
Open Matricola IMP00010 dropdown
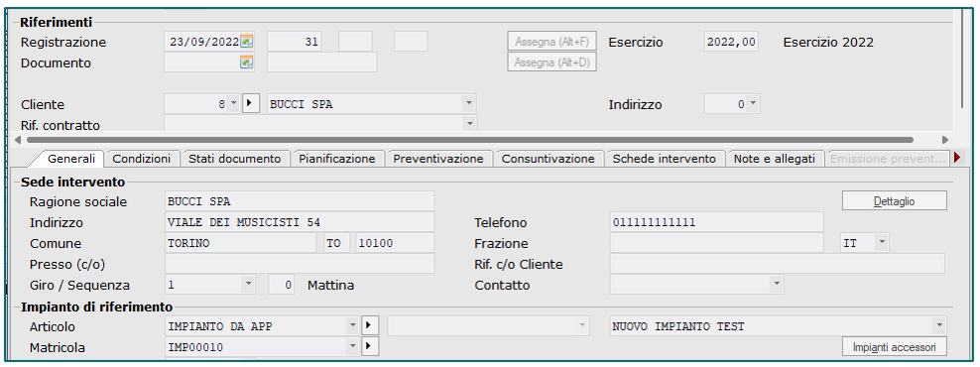[353, 346]
